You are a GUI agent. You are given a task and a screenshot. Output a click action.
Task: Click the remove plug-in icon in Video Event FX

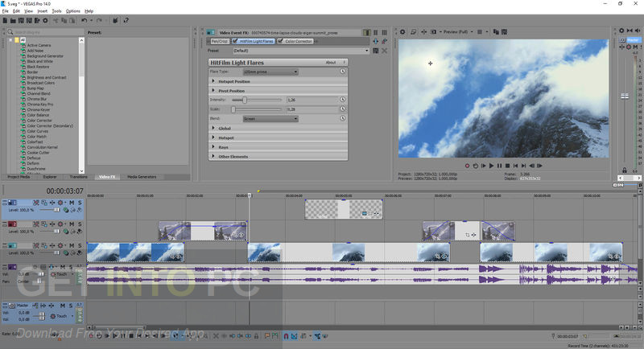[385, 42]
